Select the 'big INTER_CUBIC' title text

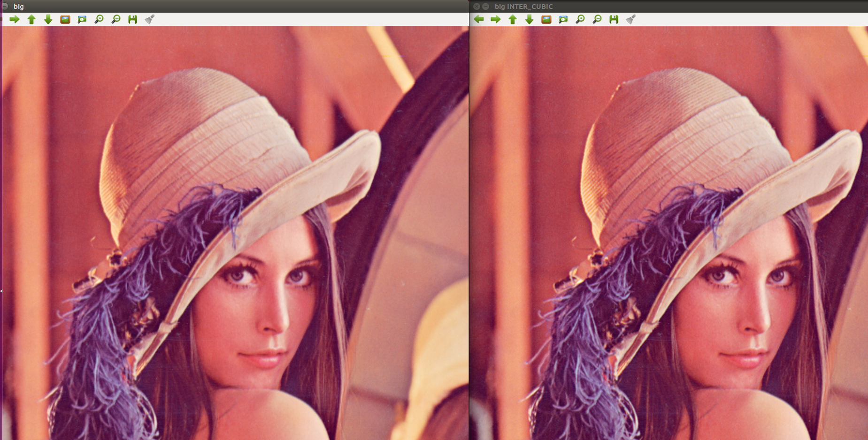point(524,7)
